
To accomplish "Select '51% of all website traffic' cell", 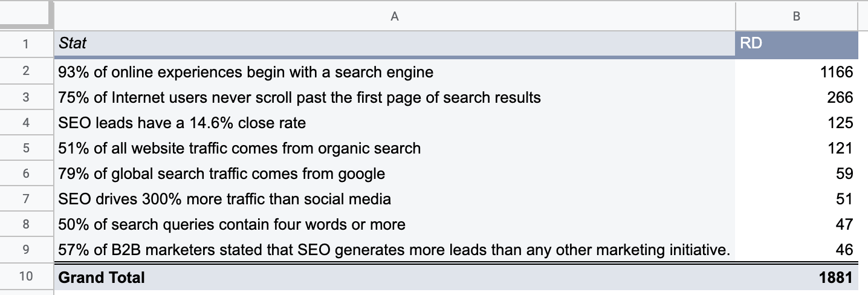I will pos(239,149).
